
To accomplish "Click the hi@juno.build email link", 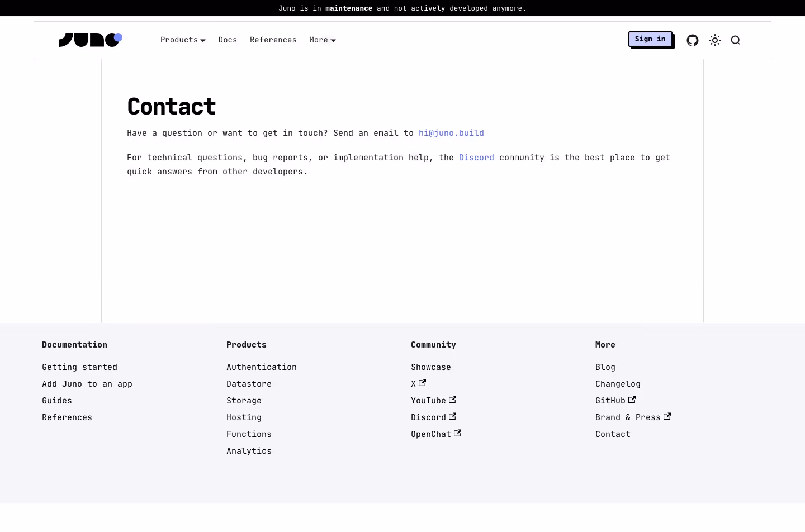I will (x=451, y=133).
